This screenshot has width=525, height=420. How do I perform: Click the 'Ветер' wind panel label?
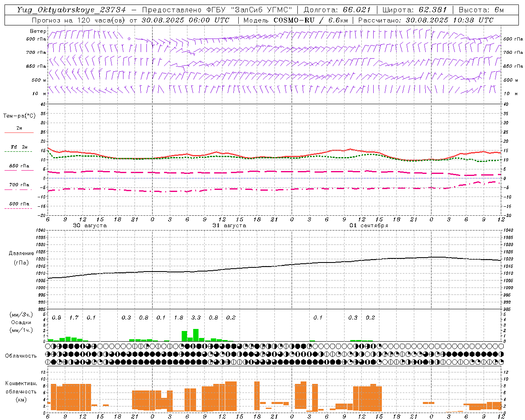point(38,31)
